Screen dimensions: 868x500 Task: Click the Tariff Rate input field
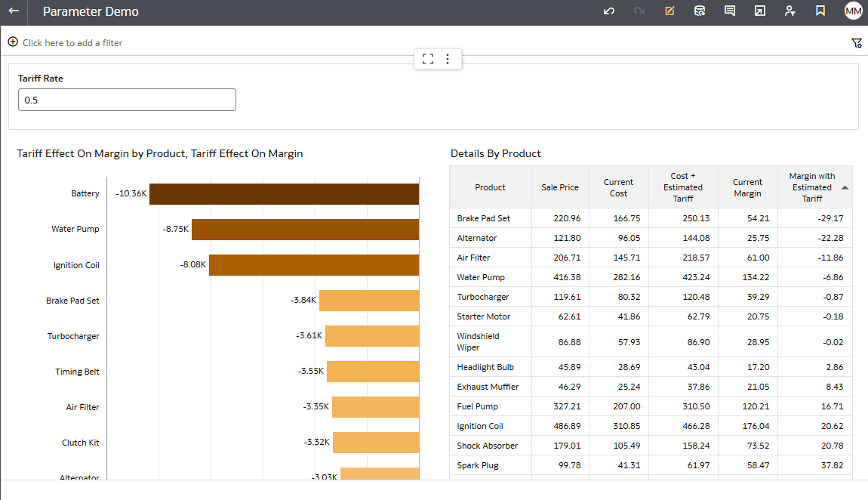point(127,100)
